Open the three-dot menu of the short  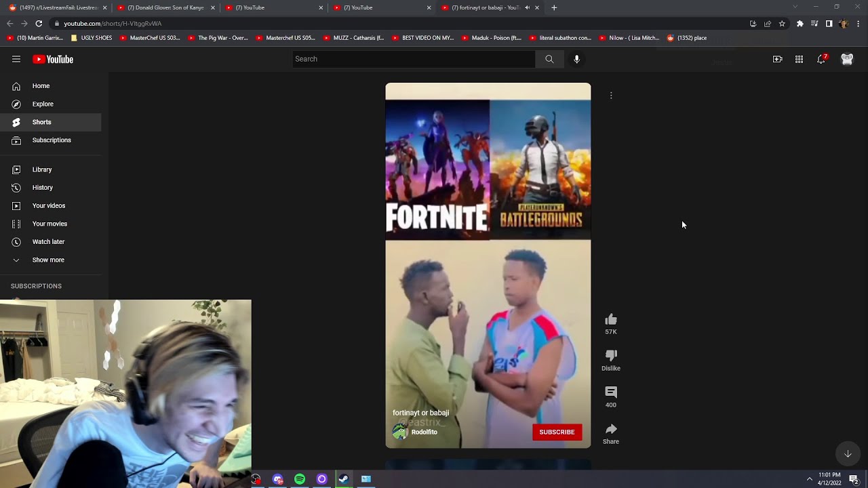point(611,96)
